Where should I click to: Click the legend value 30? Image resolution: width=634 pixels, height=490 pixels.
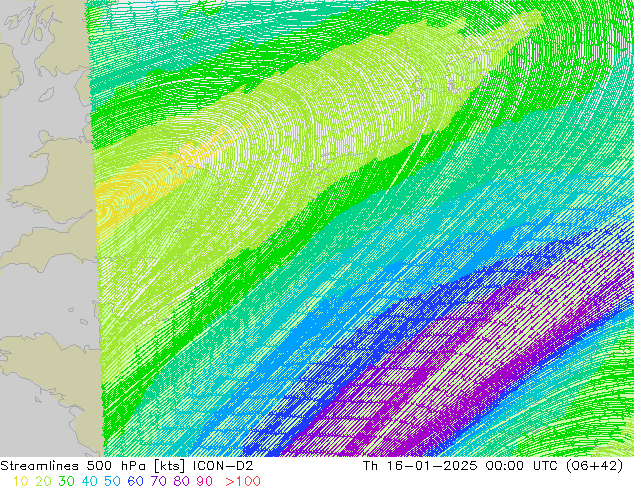click(66, 482)
